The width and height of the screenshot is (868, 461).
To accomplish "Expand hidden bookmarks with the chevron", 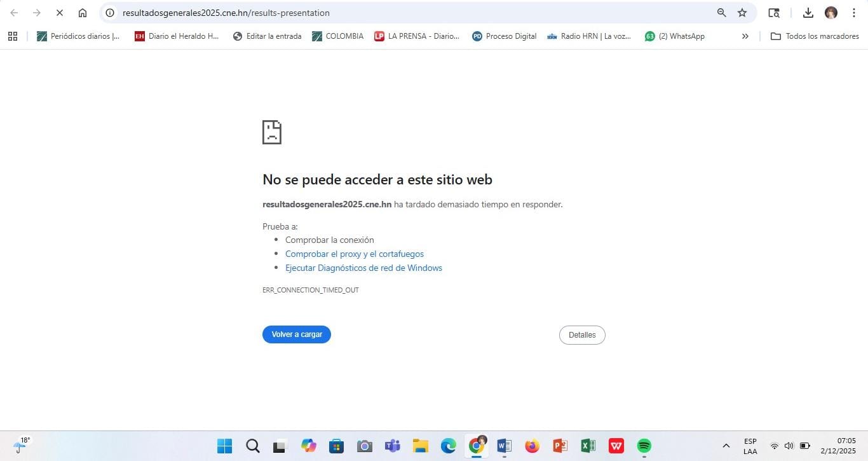I will 745,36.
